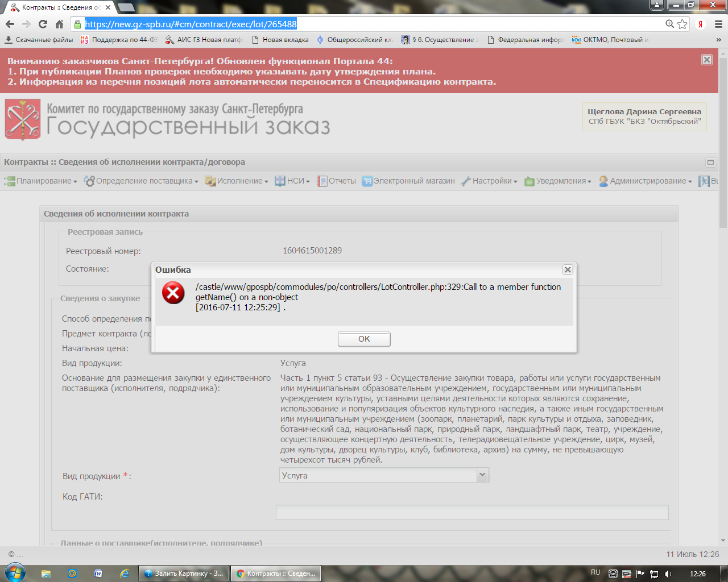The width and height of the screenshot is (728, 582).
Task: Reload the current page
Action: pos(43,24)
